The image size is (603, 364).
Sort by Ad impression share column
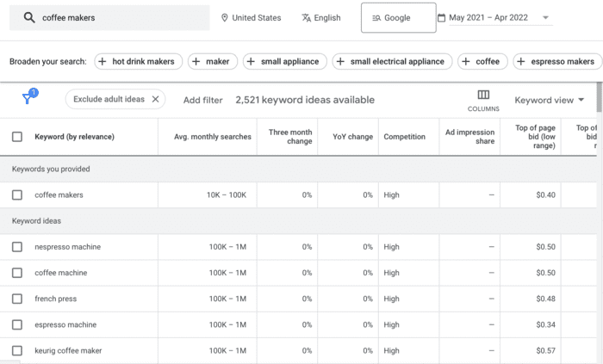click(x=470, y=137)
